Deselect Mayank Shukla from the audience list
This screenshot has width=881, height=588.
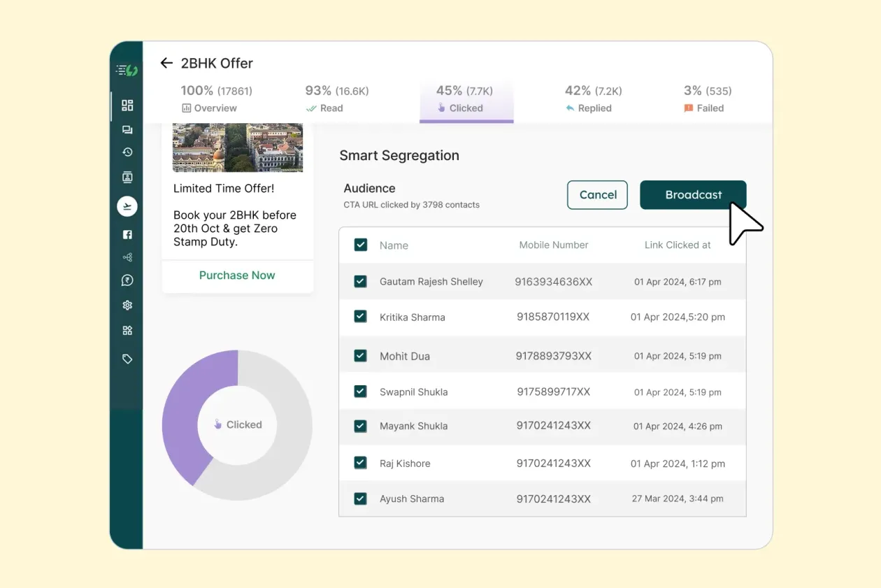pyautogui.click(x=360, y=426)
